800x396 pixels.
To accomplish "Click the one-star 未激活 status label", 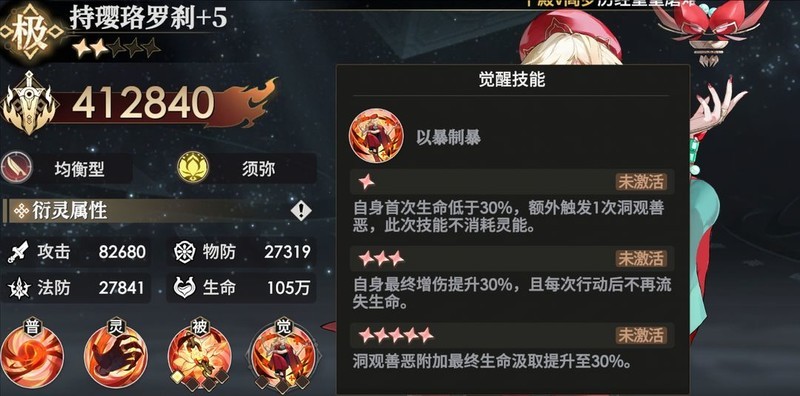I will pos(641,182).
